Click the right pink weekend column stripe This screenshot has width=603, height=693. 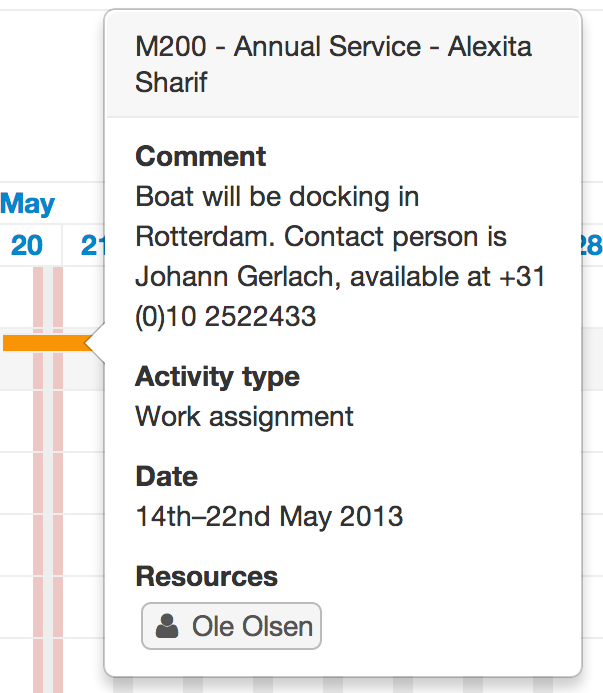click(58, 480)
